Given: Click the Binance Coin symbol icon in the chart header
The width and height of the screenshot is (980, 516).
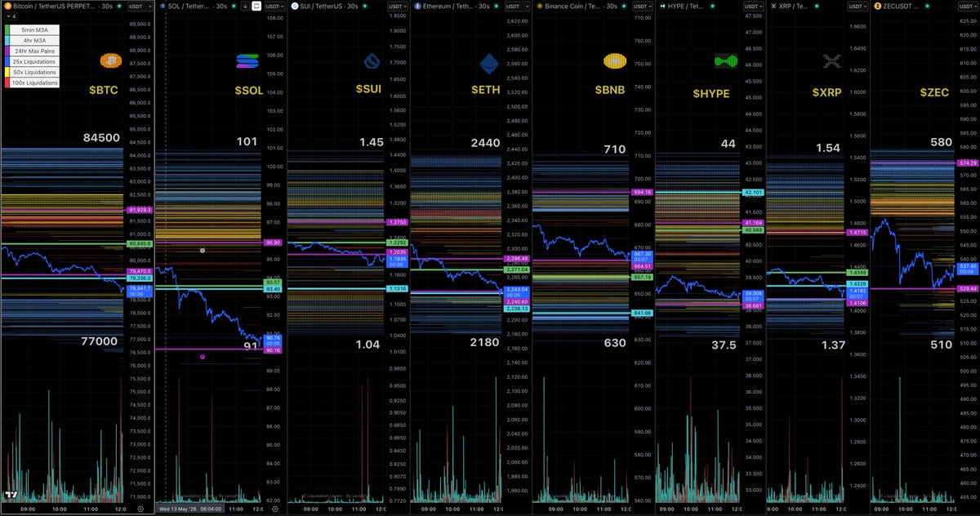Looking at the screenshot, I should [540, 6].
